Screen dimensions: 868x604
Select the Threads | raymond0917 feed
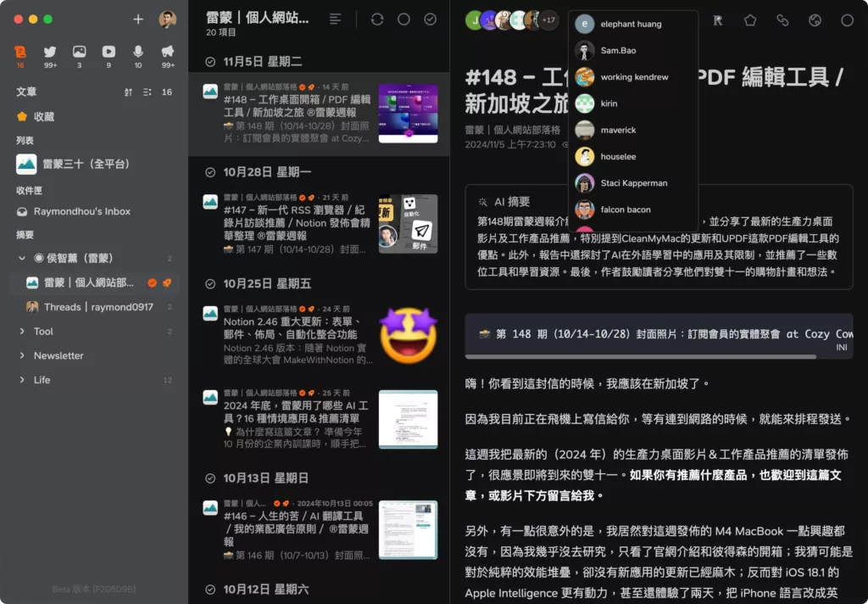[94, 307]
